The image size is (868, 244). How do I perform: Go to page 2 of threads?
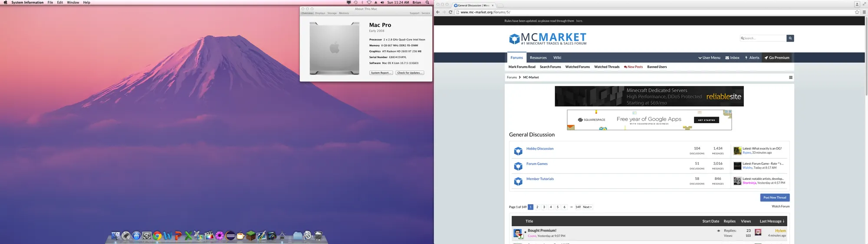(x=537, y=207)
